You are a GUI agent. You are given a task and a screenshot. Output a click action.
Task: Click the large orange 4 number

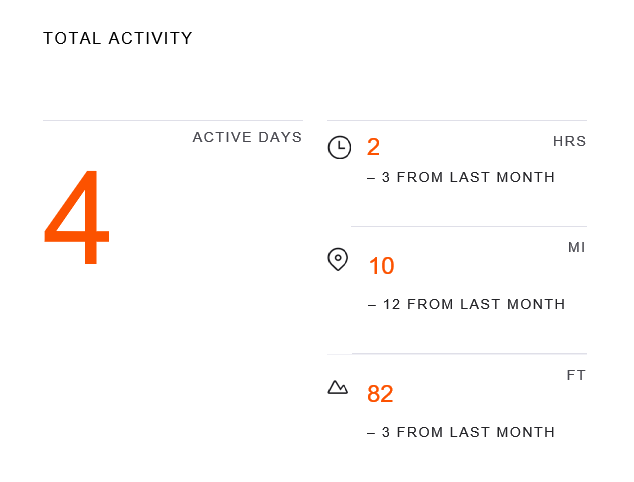[x=77, y=219]
